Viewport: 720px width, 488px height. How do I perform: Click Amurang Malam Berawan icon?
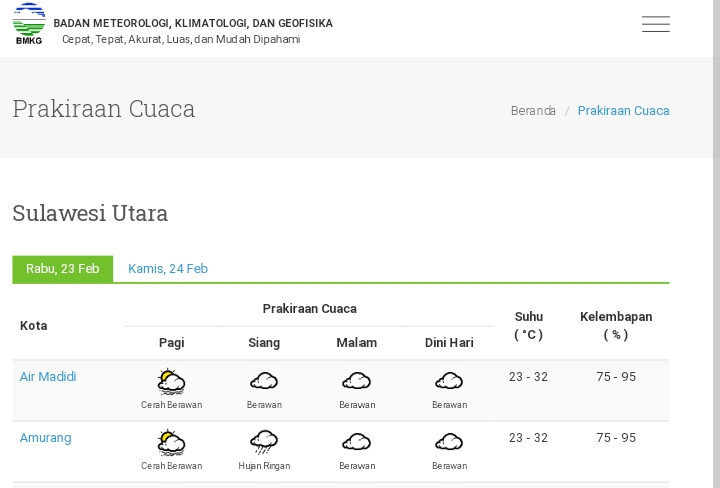tap(357, 442)
